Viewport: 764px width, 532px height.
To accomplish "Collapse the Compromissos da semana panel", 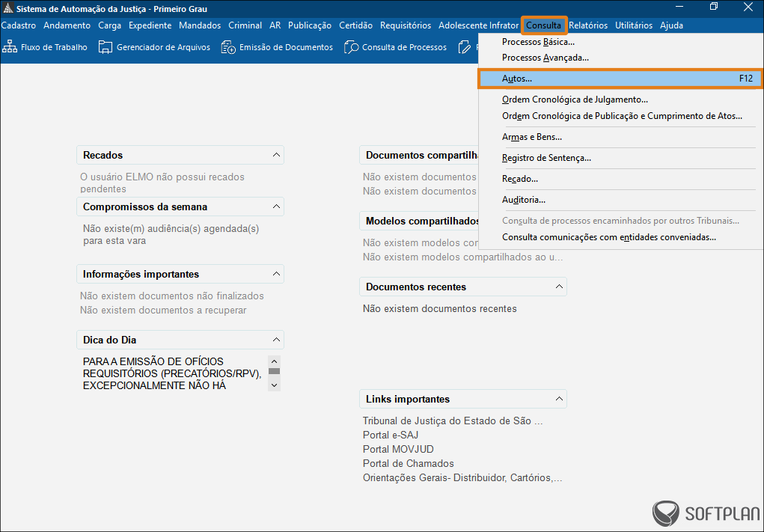I will click(x=276, y=207).
